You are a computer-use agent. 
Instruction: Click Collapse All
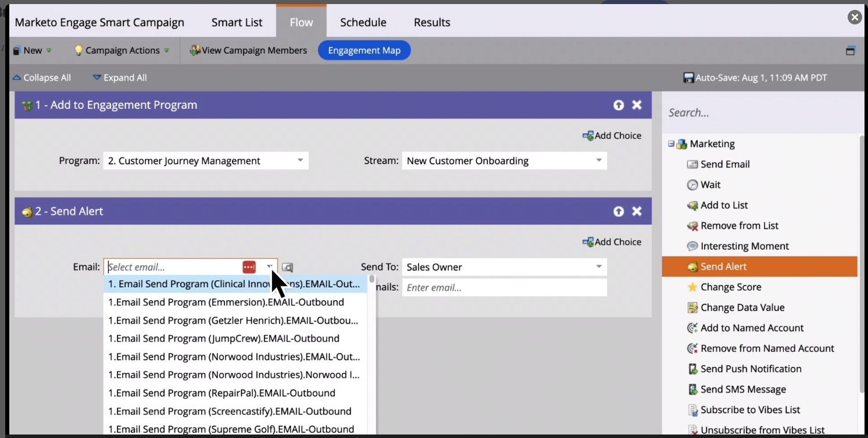42,78
